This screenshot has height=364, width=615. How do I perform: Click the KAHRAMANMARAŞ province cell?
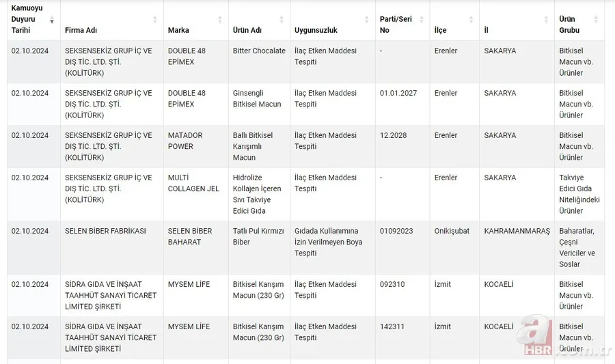click(x=517, y=232)
